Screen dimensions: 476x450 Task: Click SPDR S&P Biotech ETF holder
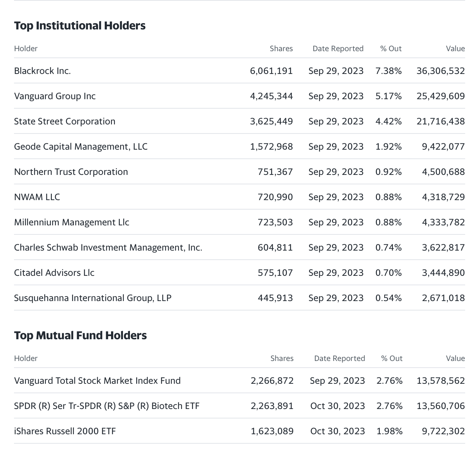[x=107, y=406]
